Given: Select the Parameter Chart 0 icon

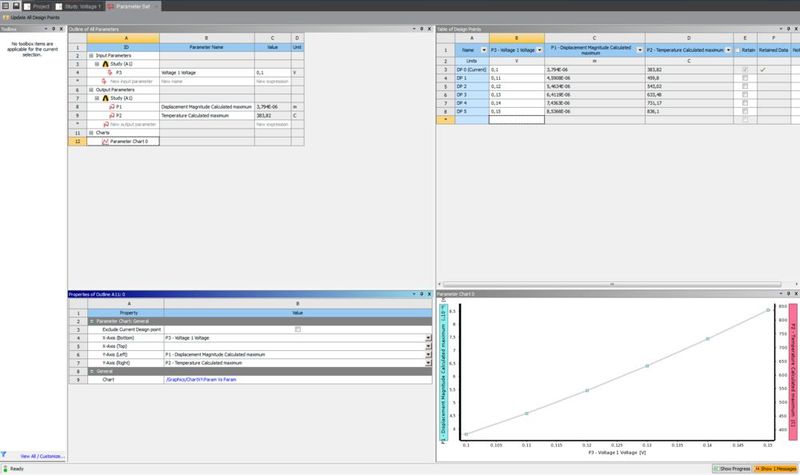Looking at the screenshot, I should (x=106, y=141).
